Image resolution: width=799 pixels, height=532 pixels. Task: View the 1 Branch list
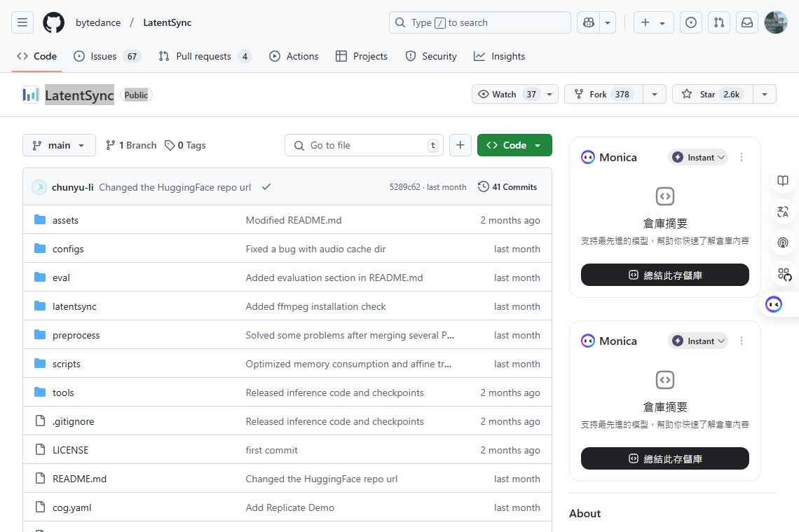tap(131, 145)
